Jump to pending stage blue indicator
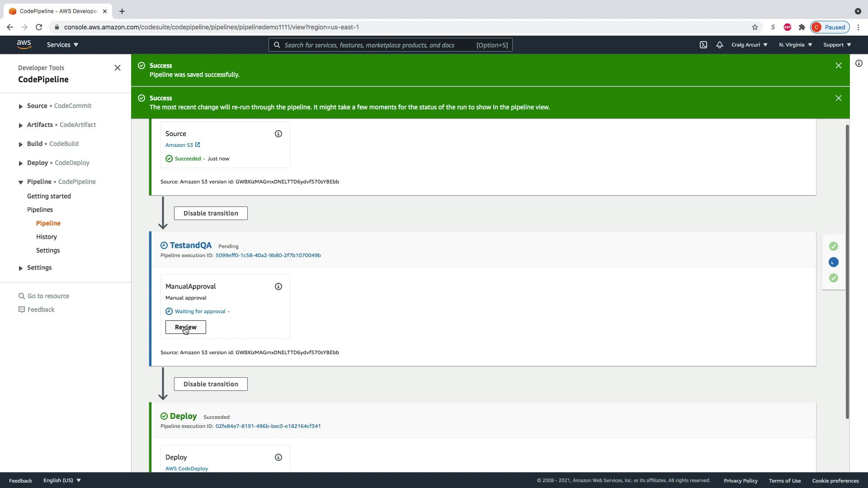The height and width of the screenshot is (488, 868). (x=834, y=262)
